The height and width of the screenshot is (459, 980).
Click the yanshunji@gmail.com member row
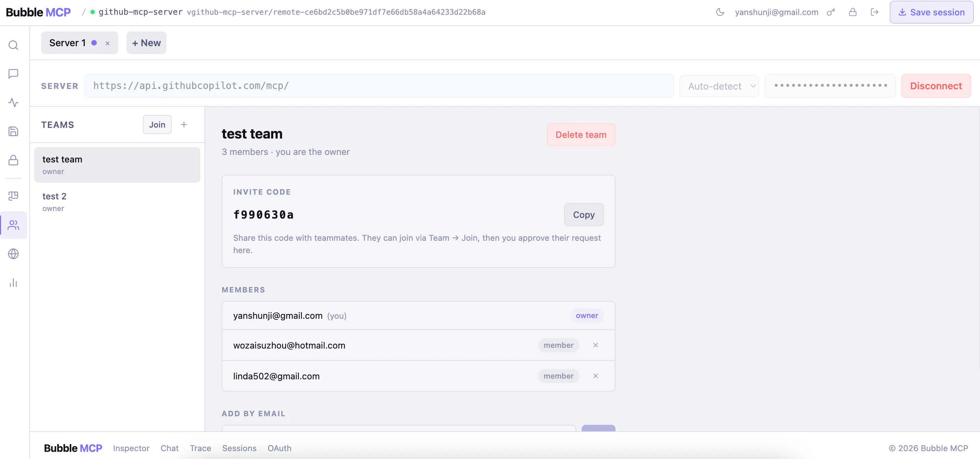coord(418,315)
